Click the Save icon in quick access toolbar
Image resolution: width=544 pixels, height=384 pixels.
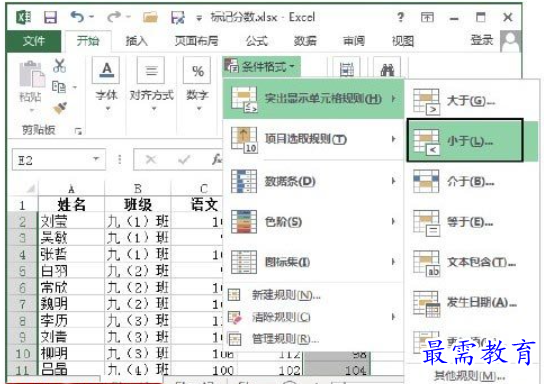click(50, 17)
